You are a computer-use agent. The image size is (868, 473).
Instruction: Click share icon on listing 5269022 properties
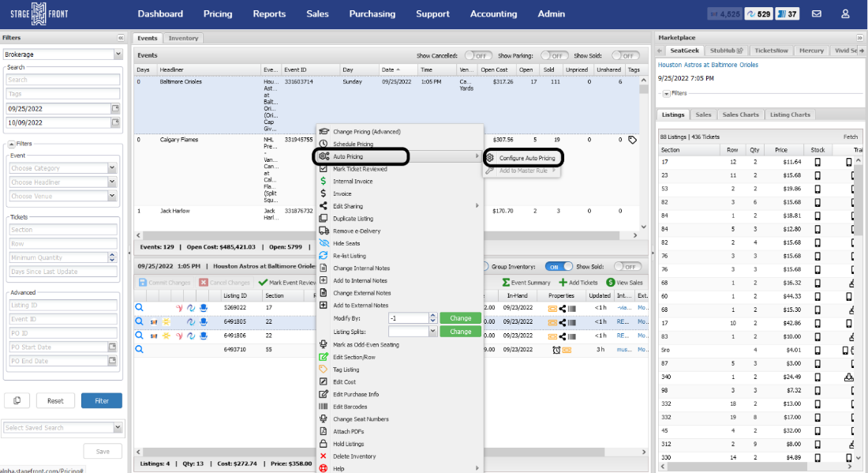click(563, 308)
